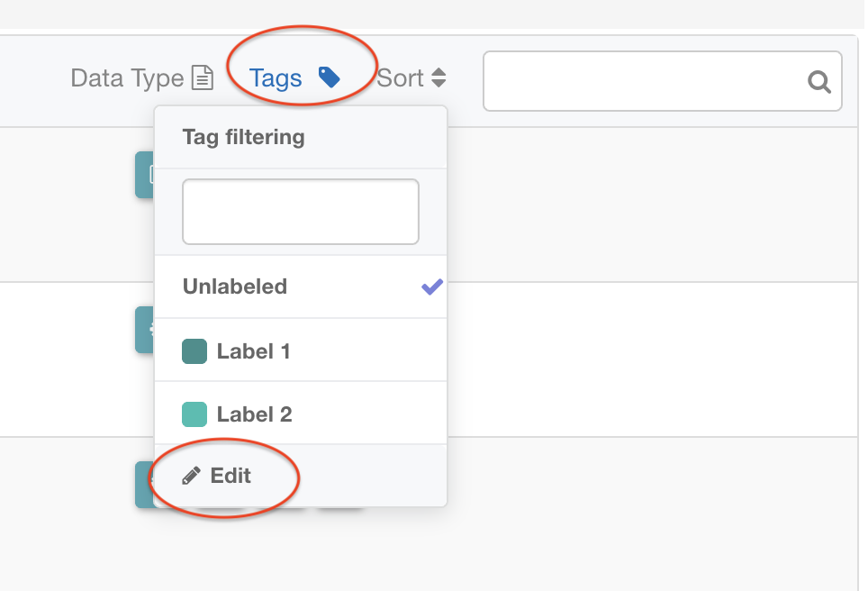The image size is (868, 591).
Task: Collapse the Tags dropdown menu
Action: click(x=276, y=78)
